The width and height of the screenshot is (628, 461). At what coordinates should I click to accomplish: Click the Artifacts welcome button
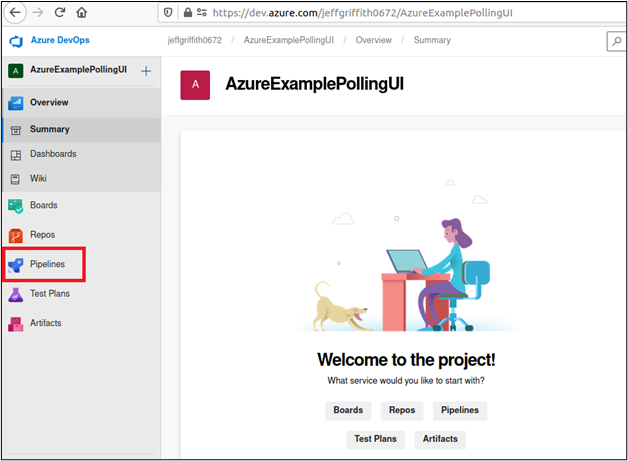tap(440, 439)
